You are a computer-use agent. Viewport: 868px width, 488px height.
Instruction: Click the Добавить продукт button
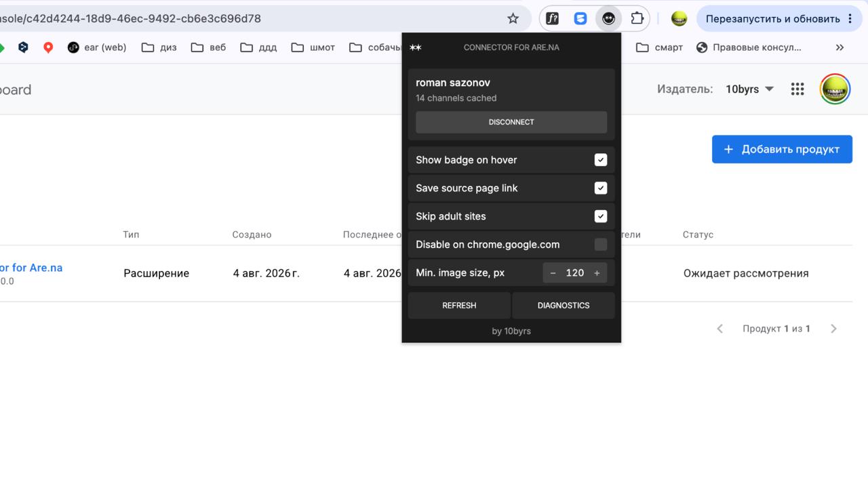782,149
